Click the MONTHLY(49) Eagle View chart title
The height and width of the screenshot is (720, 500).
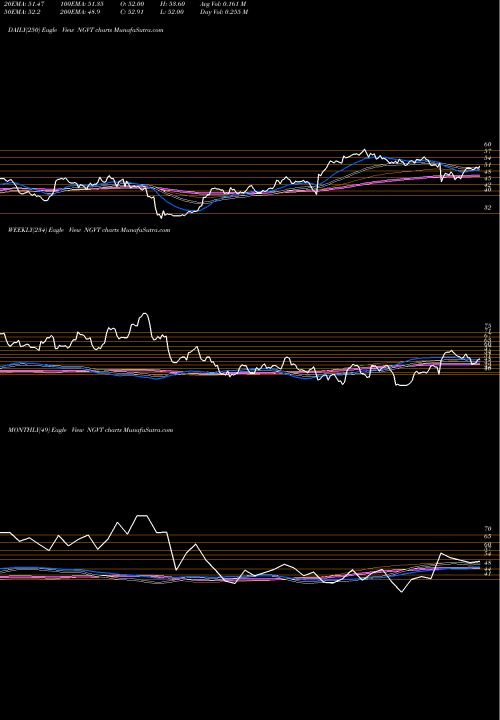[90, 430]
